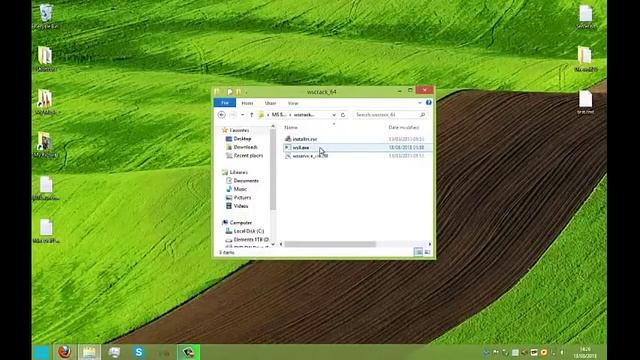The height and width of the screenshot is (360, 640).
Task: Click the New folder icon in the title bar quick access
Action: (x=238, y=92)
